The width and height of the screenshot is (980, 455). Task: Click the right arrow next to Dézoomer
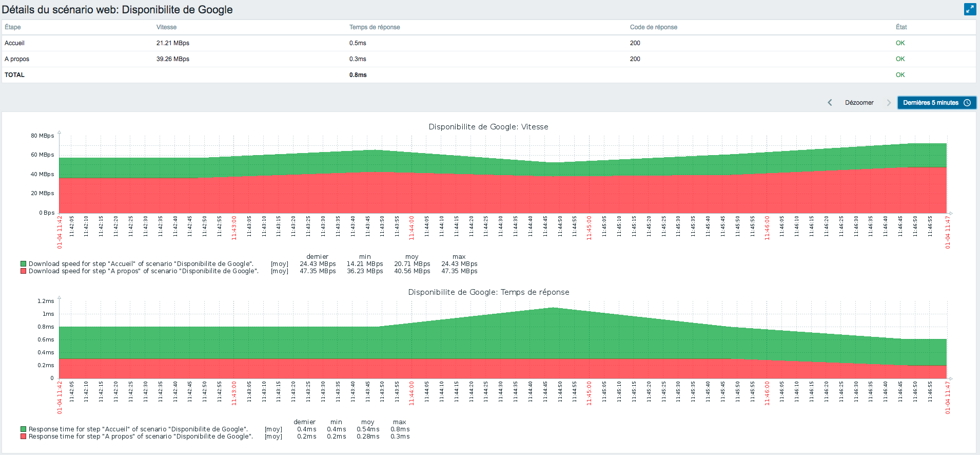[x=889, y=103]
